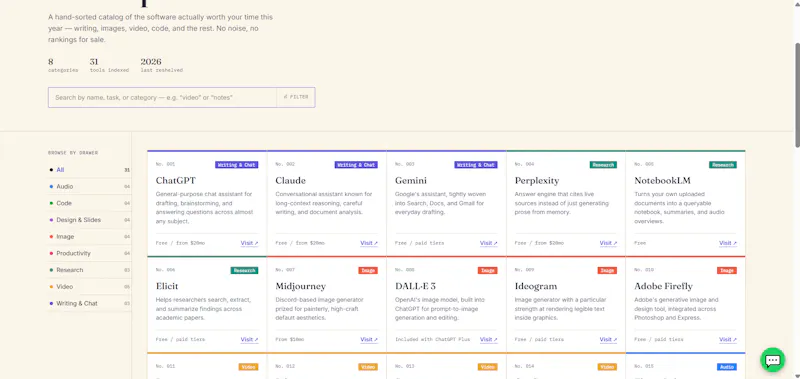The width and height of the screenshot is (800, 379).
Task: Open the Productivity drawer
Action: [89, 253]
